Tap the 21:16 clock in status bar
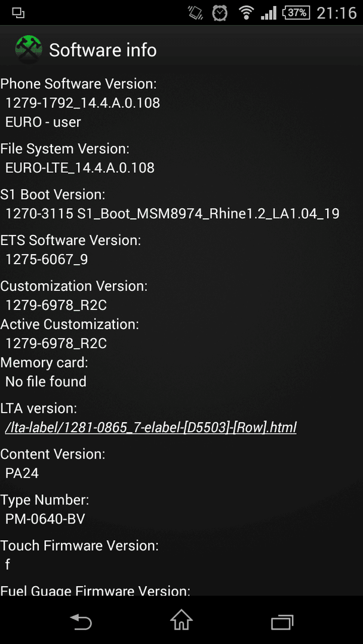This screenshot has width=363, height=644. 337,13
